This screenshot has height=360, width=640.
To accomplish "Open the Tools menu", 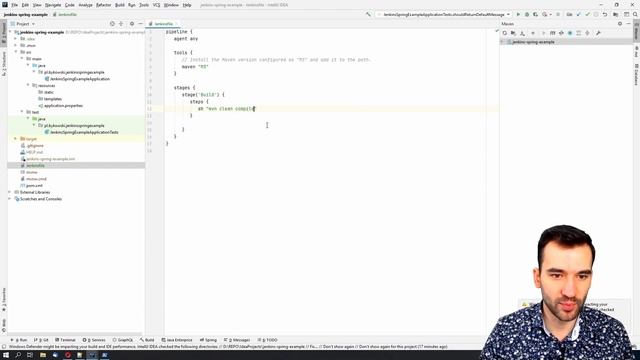I will pos(144,5).
